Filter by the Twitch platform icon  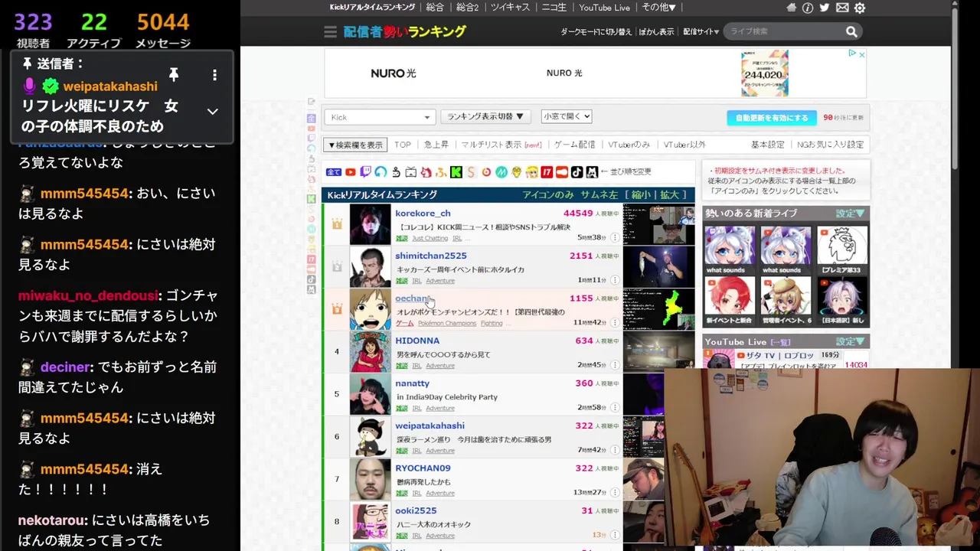[366, 172]
